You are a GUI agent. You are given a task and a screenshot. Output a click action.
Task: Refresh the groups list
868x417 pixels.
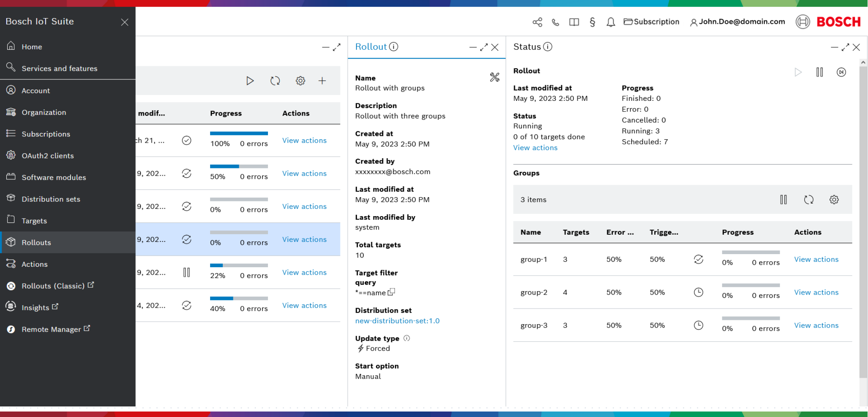(809, 200)
